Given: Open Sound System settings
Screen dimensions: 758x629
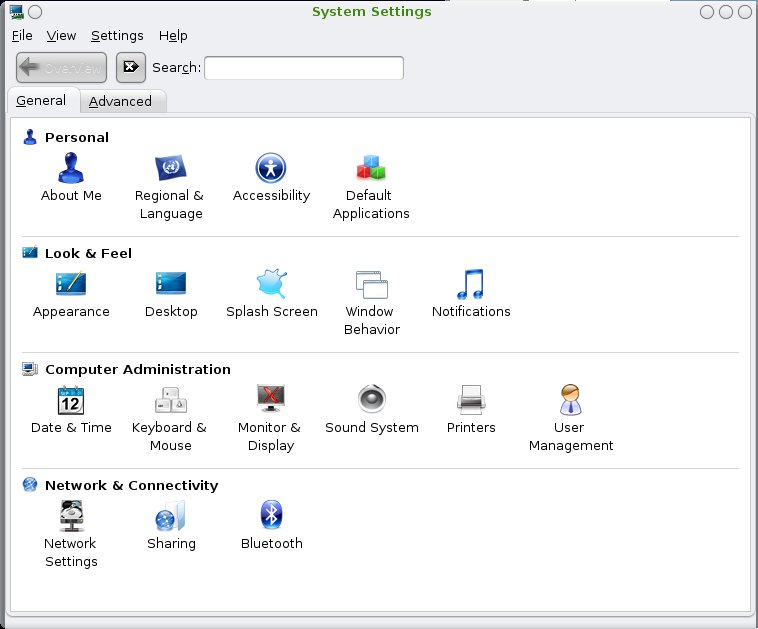Looking at the screenshot, I should click(371, 401).
